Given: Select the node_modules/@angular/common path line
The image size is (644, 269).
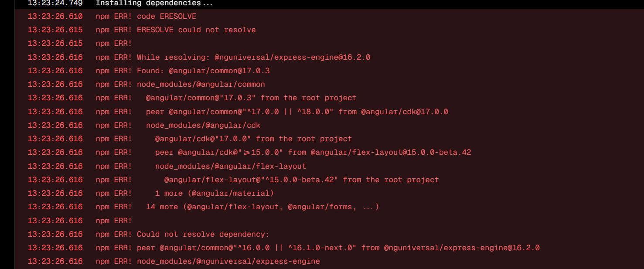Looking at the screenshot, I should pyautogui.click(x=201, y=84).
